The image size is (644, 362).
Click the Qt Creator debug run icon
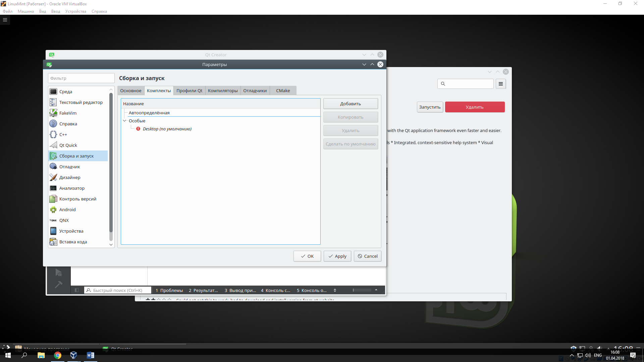click(x=59, y=273)
